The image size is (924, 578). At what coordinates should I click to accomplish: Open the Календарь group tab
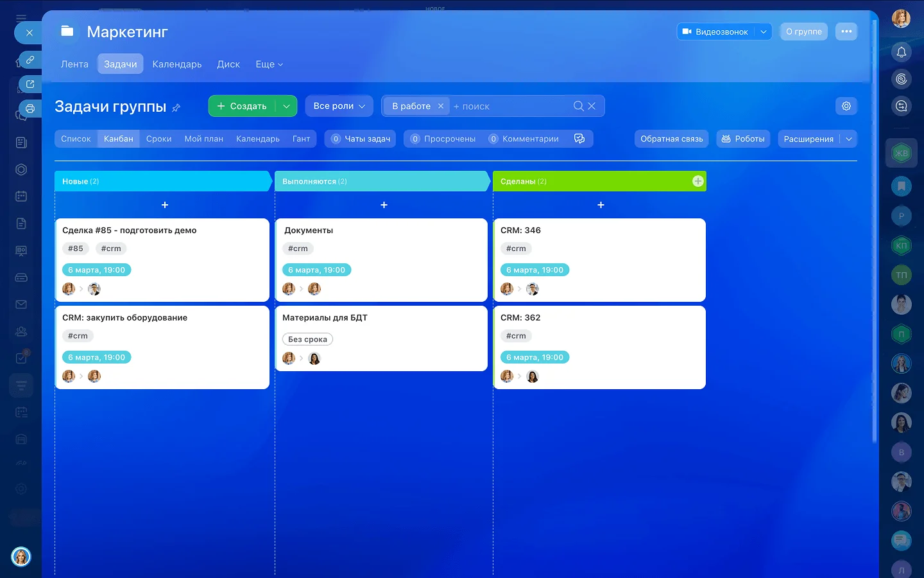click(177, 64)
